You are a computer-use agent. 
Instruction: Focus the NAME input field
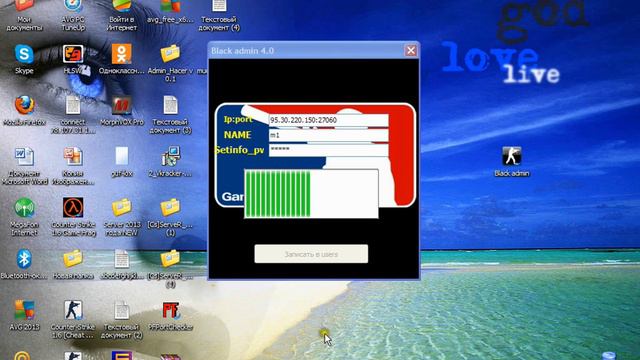point(328,135)
